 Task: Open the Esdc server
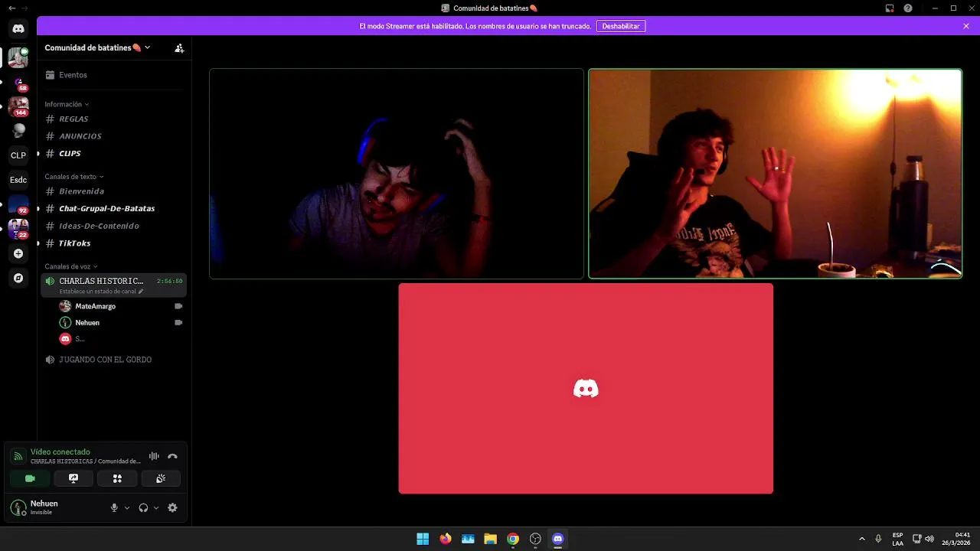tap(18, 180)
